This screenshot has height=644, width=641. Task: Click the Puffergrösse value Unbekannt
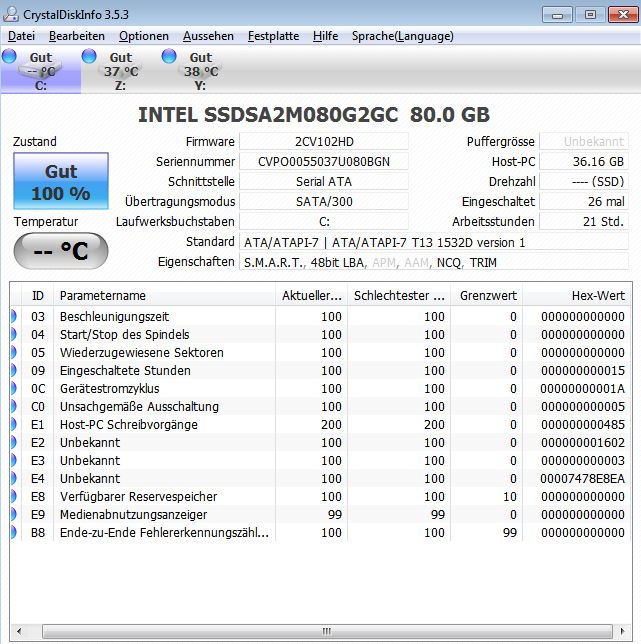coord(584,142)
